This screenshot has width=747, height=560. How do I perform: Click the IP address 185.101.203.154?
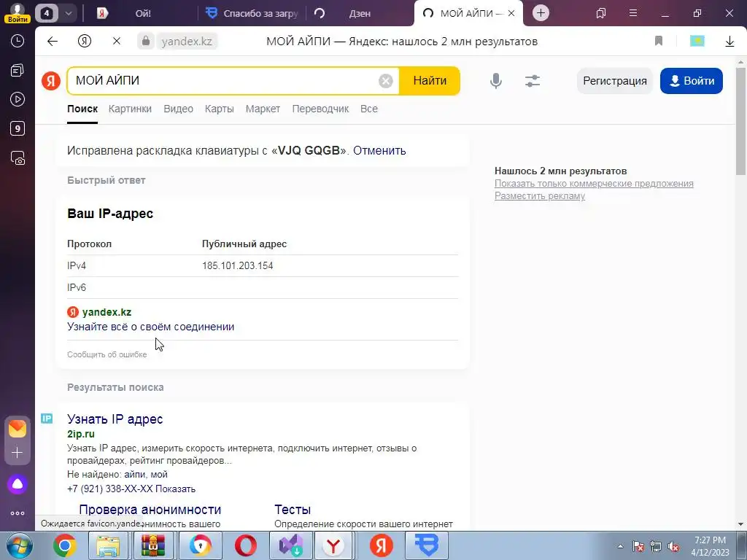point(238,265)
